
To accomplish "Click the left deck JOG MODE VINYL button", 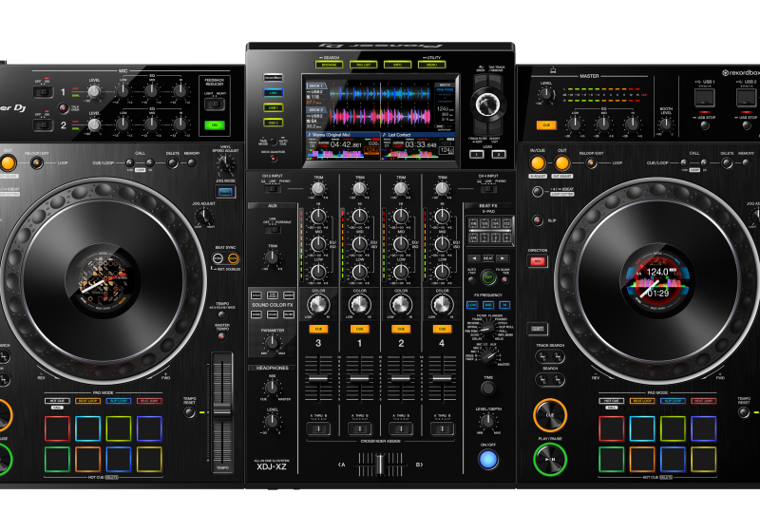I will pos(226,192).
